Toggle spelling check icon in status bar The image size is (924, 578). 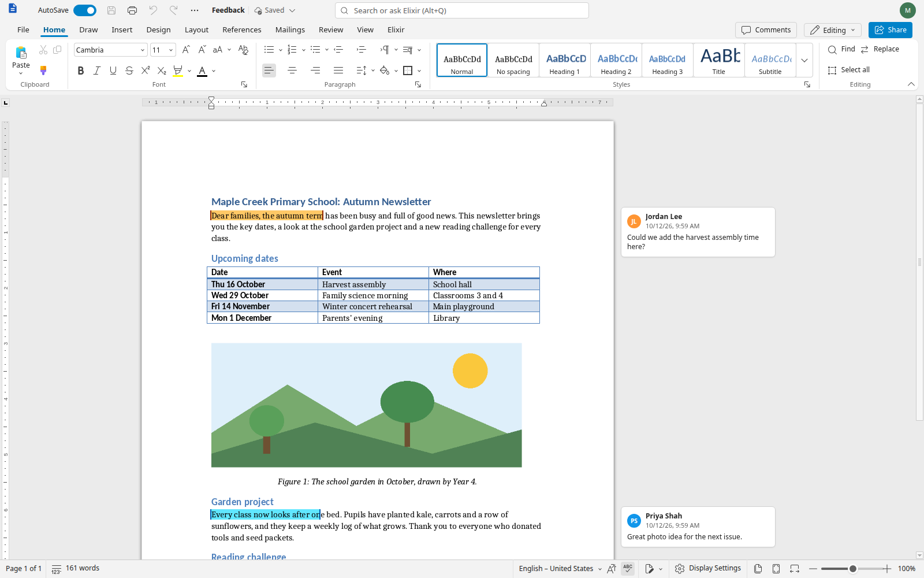(628, 569)
